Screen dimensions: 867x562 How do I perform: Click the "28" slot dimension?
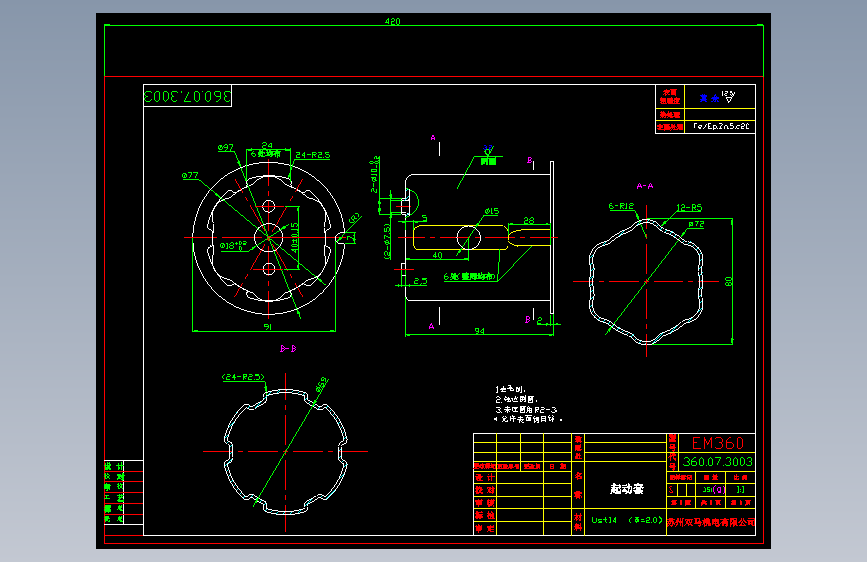pyautogui.click(x=529, y=220)
